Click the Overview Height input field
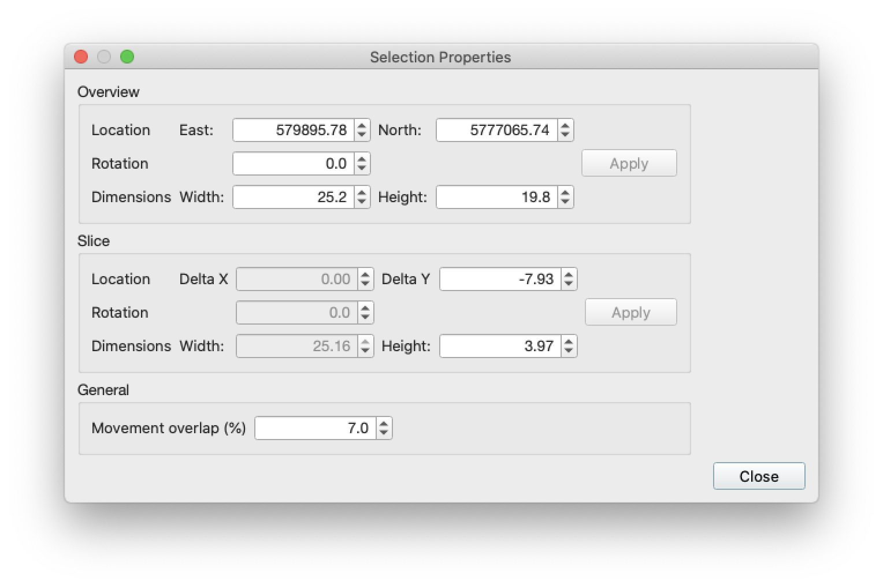 tap(497, 197)
